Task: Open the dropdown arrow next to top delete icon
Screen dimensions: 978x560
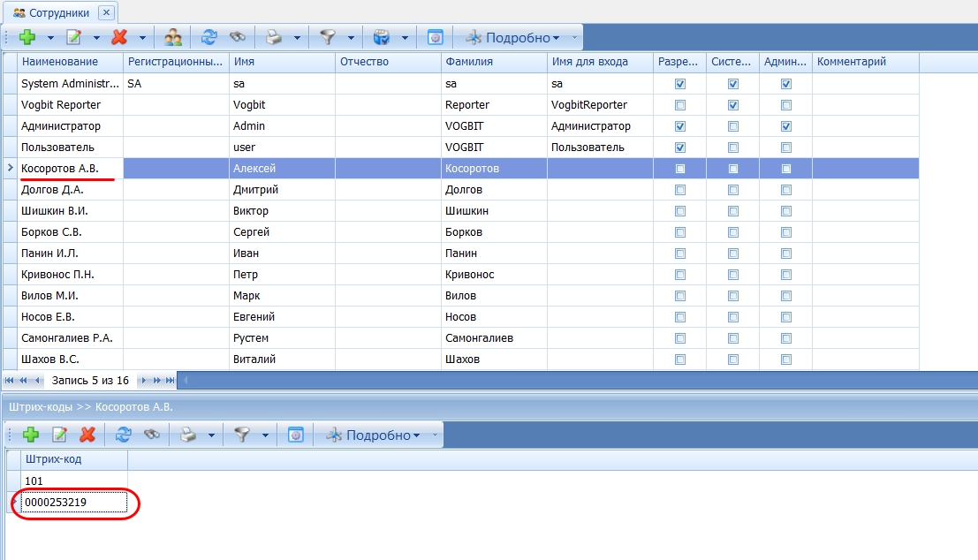Action: coord(142,38)
